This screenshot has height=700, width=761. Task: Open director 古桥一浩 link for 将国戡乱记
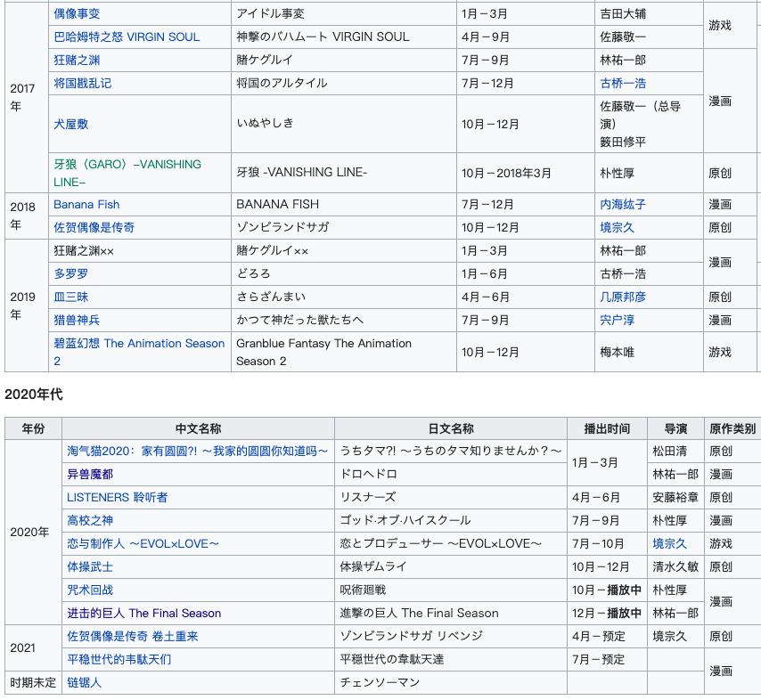[623, 83]
